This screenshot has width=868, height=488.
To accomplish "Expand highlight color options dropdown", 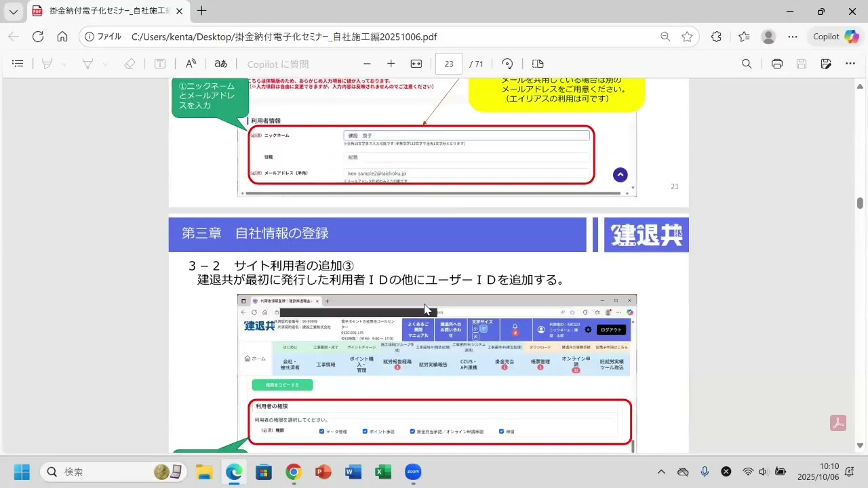I will tap(64, 64).
